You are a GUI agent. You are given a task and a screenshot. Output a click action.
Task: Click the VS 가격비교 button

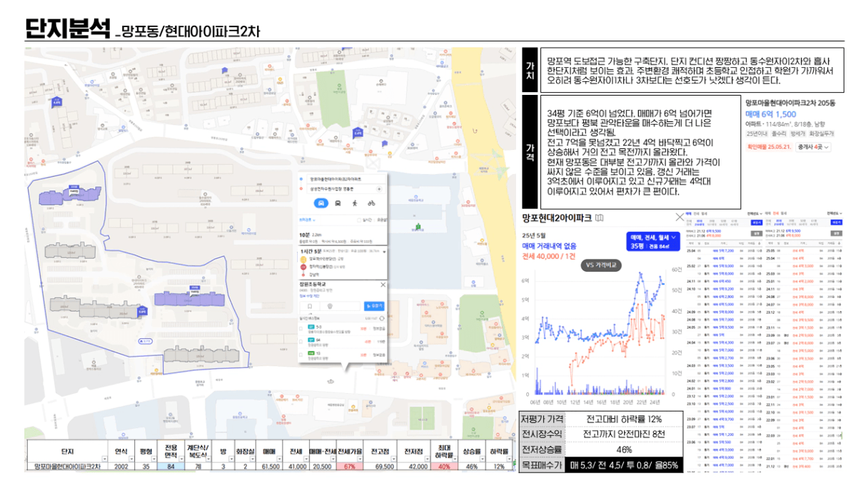tap(601, 265)
